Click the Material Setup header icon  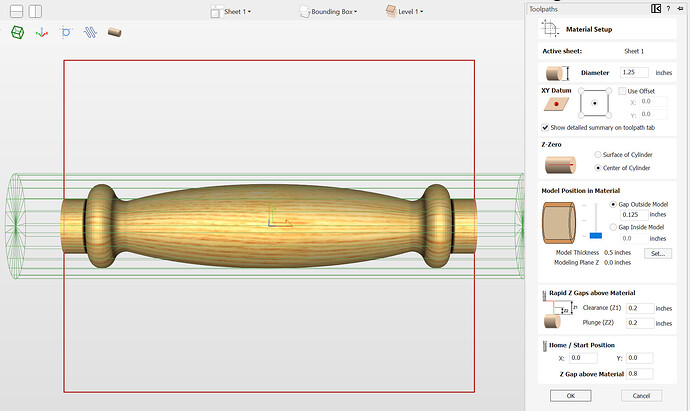[x=550, y=29]
